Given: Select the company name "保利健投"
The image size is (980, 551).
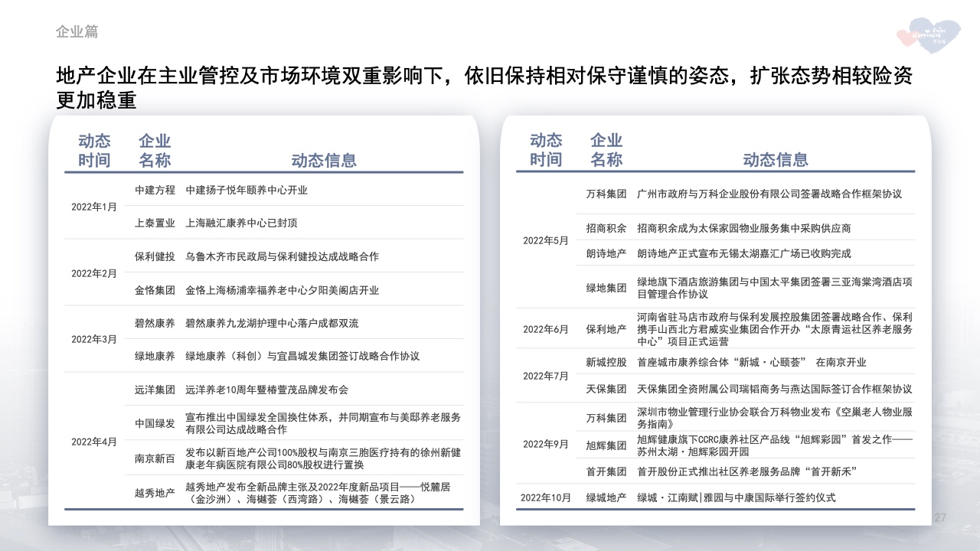Looking at the screenshot, I should click(x=155, y=256).
